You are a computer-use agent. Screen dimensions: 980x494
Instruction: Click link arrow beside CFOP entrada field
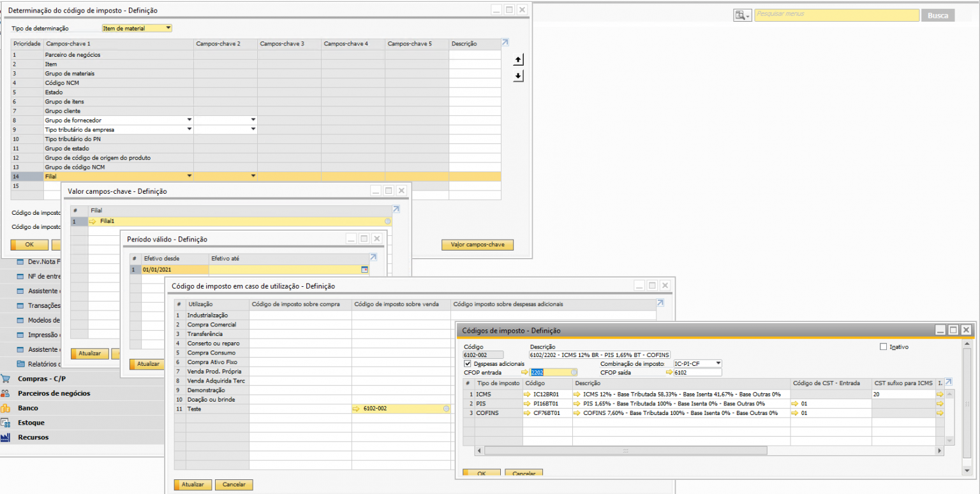[525, 373]
